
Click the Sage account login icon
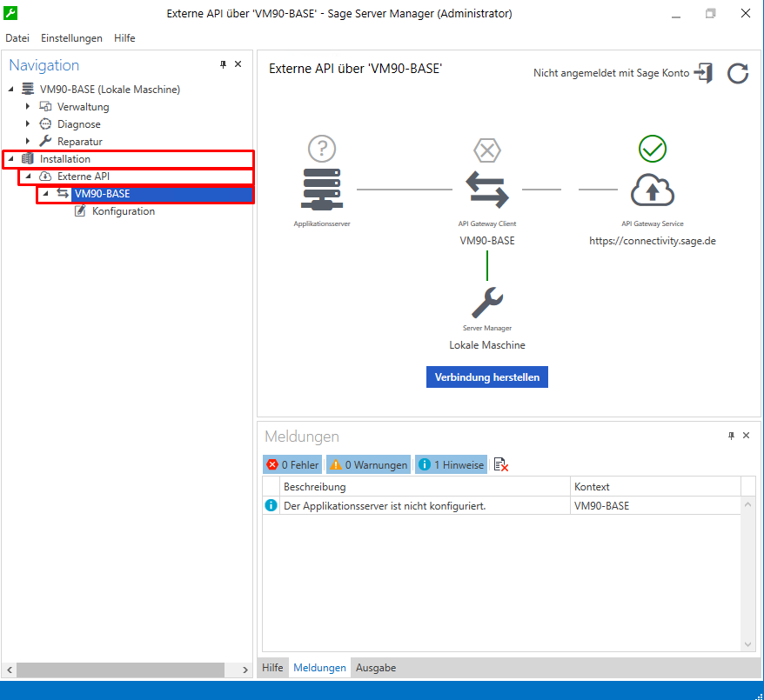click(703, 73)
